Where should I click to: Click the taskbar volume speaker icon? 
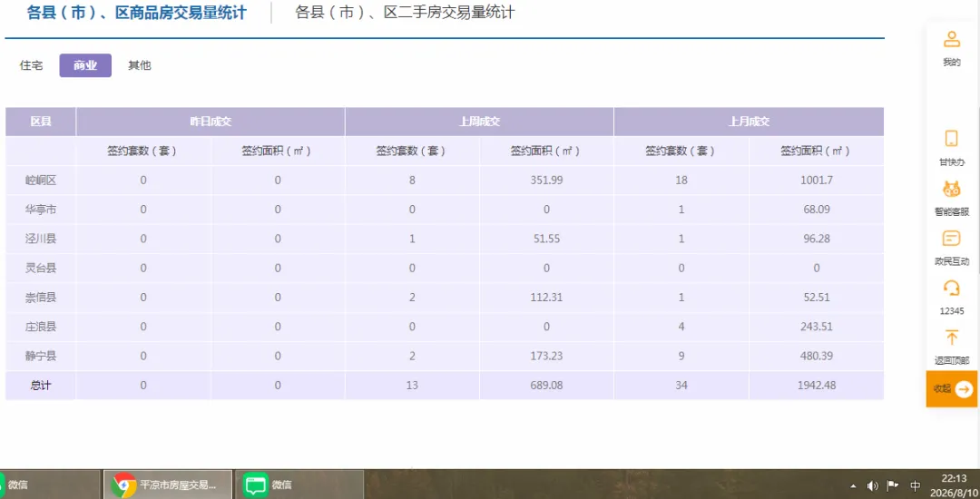tap(873, 485)
